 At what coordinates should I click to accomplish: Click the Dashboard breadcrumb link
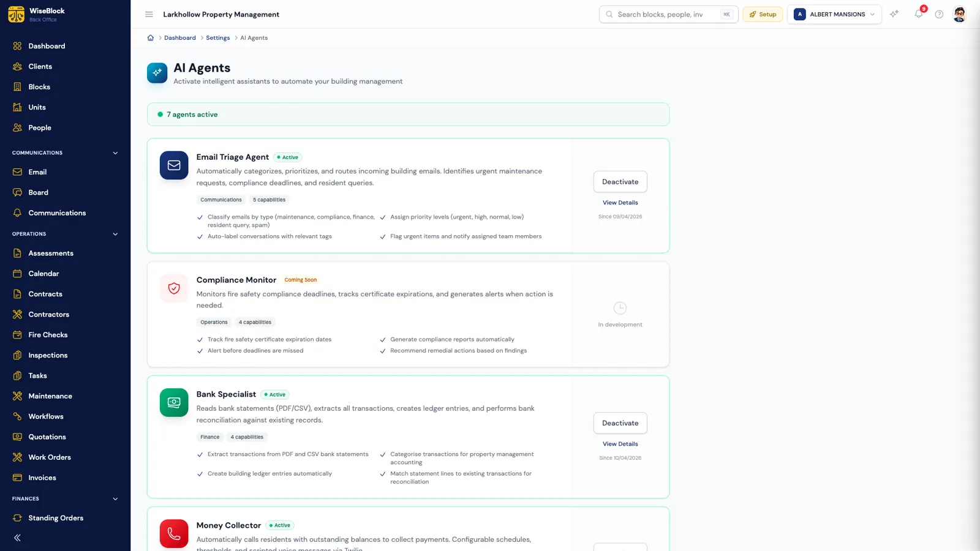180,38
